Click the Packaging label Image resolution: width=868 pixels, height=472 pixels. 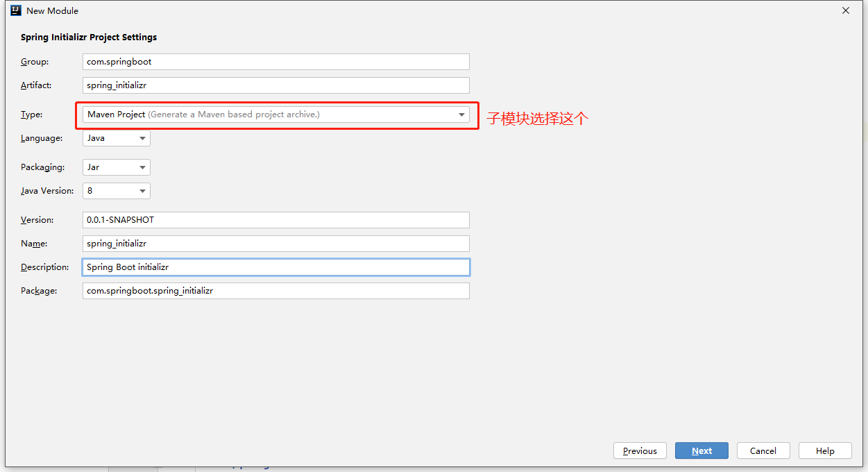point(42,167)
